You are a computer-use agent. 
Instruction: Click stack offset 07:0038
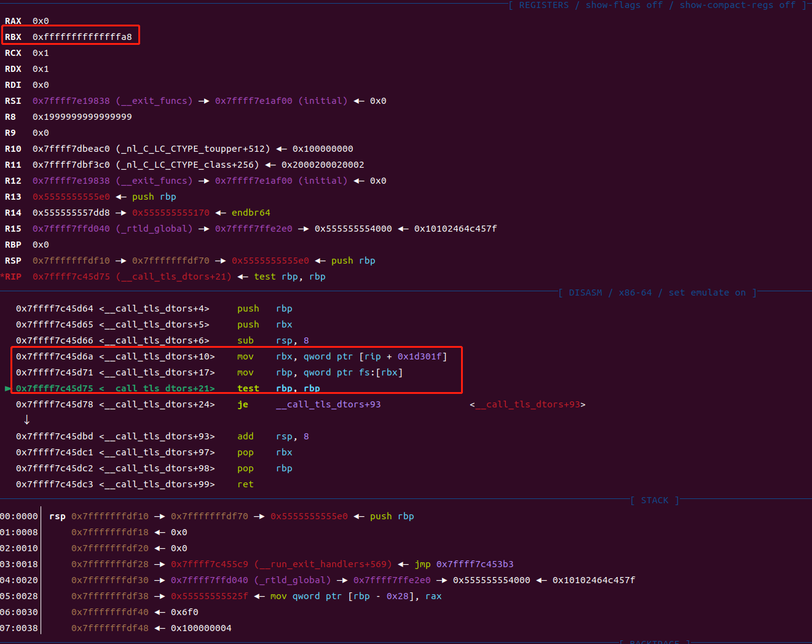(x=19, y=628)
